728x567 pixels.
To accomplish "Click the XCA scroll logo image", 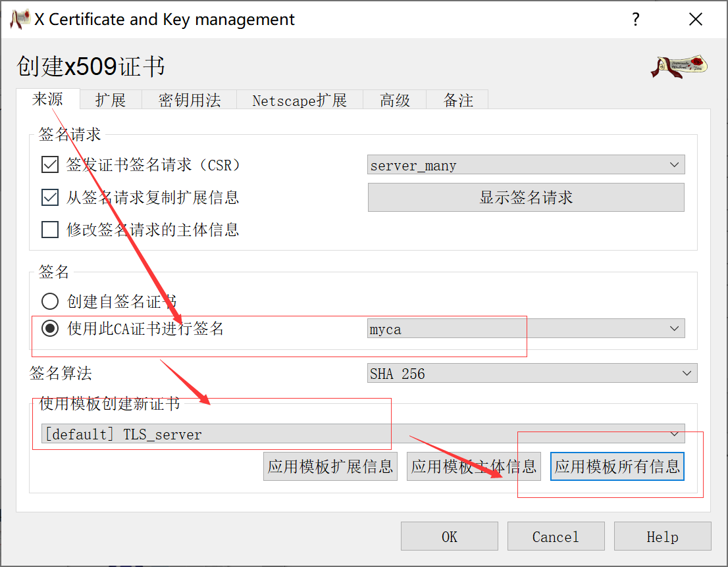I will click(x=679, y=67).
